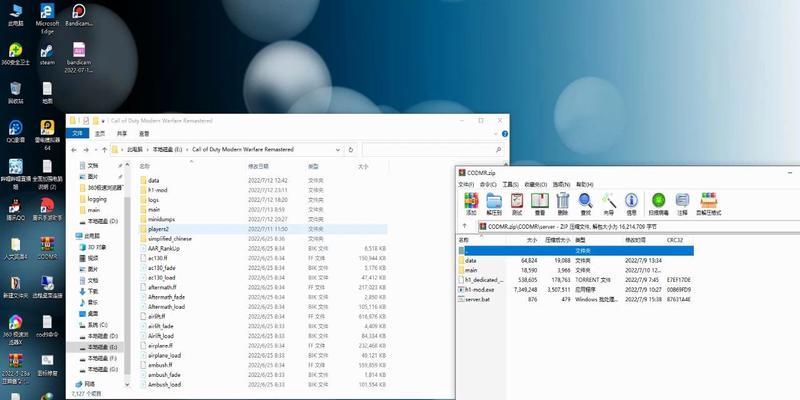Sort WinRAR list by 压缩后大小 column
This screenshot has height=400, width=800.
[557, 239]
